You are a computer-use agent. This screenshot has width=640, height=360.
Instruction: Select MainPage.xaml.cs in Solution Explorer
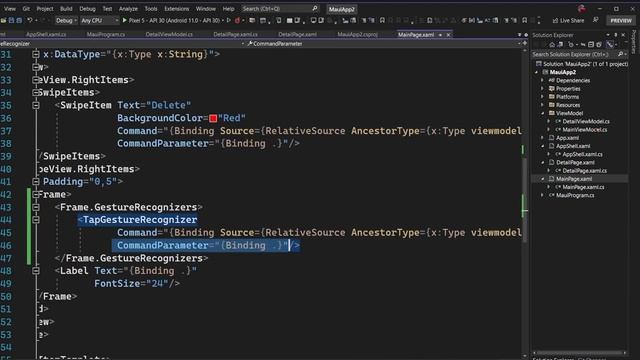click(x=583, y=187)
